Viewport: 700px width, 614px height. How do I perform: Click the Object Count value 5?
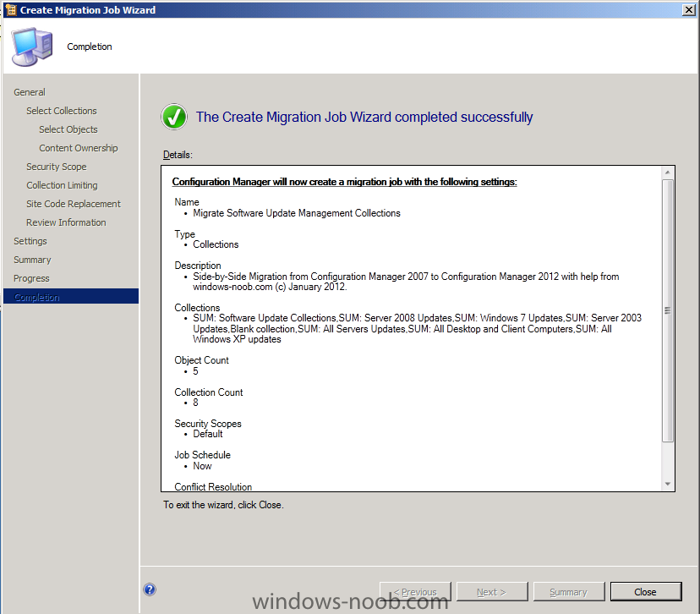pyautogui.click(x=195, y=371)
